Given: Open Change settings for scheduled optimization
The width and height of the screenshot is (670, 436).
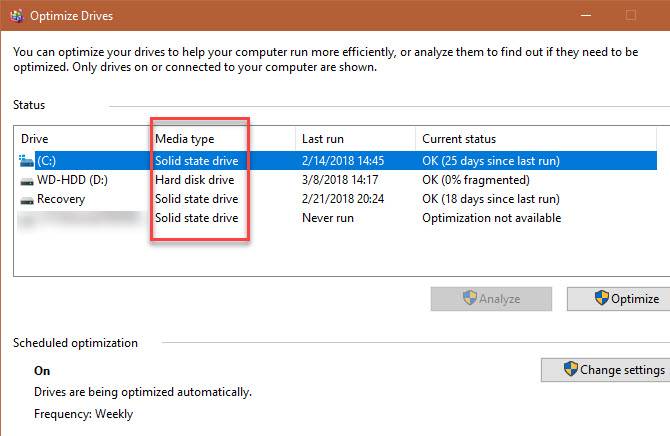Looking at the screenshot, I should tap(606, 369).
